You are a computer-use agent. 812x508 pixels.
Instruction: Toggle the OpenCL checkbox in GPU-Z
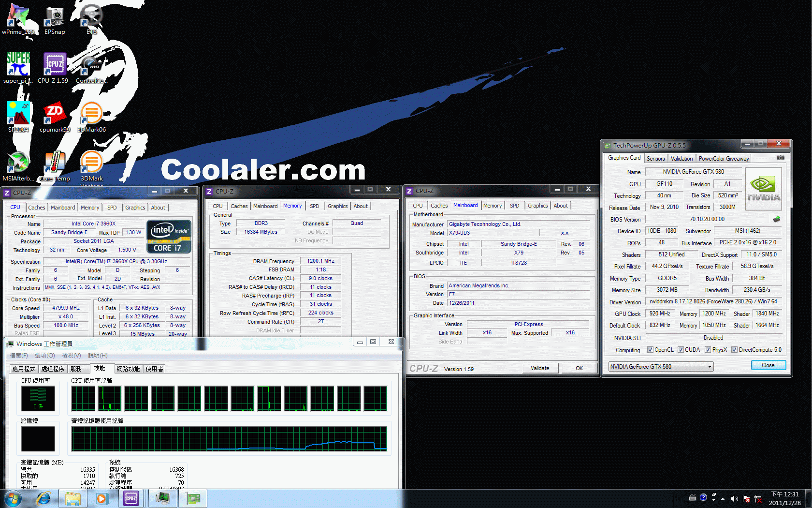(650, 350)
